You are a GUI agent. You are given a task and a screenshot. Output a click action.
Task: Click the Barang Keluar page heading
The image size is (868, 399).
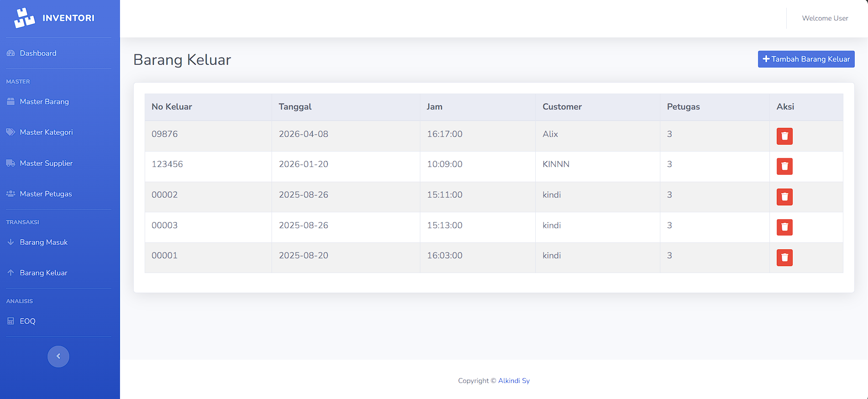[182, 60]
